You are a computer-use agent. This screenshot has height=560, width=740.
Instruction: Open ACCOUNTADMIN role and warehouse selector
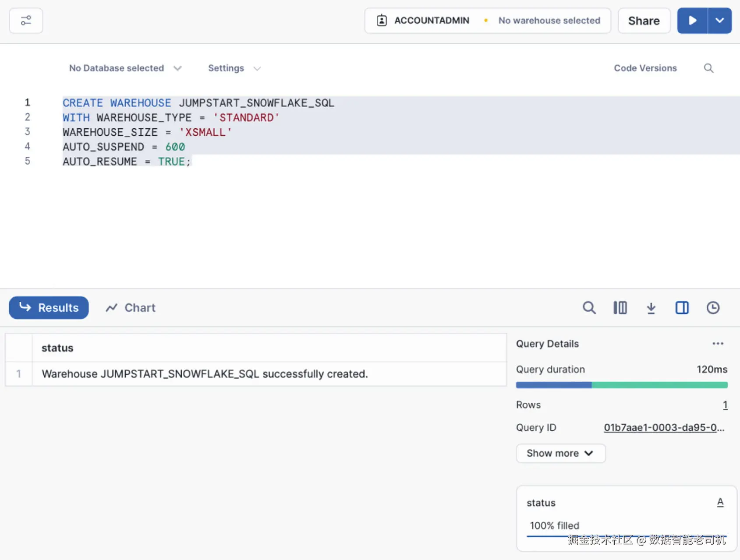488,21
